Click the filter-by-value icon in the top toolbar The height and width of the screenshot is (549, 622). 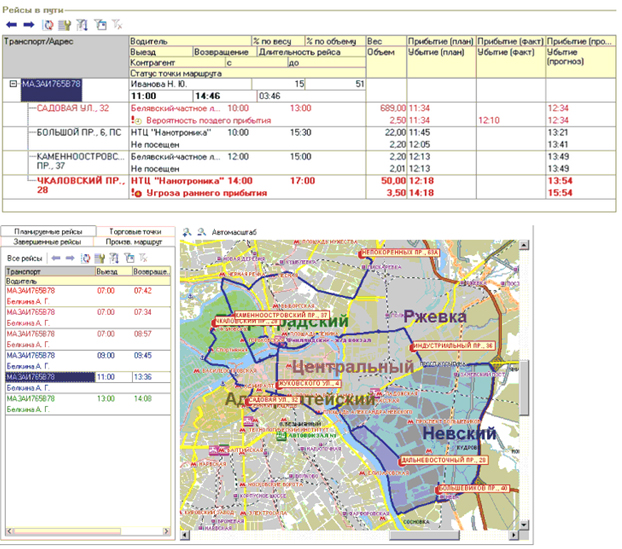pyautogui.click(x=82, y=25)
